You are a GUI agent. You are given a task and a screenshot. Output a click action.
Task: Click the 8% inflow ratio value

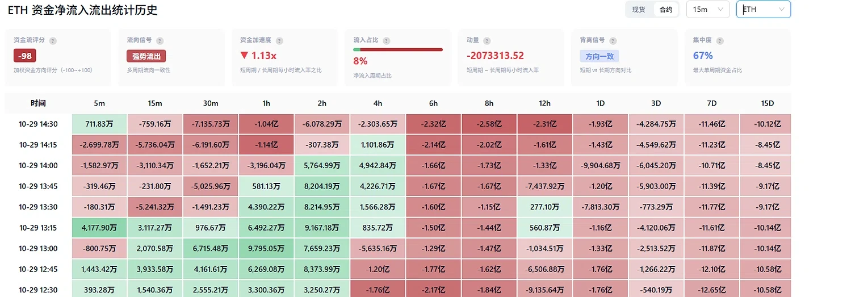pyautogui.click(x=360, y=61)
